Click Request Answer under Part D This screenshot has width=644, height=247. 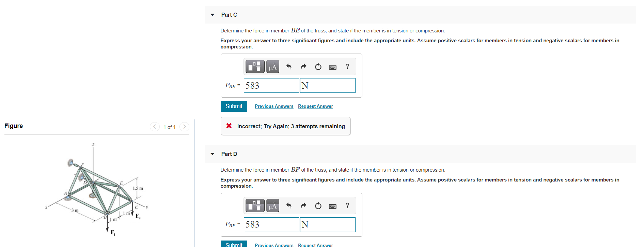coord(315,245)
